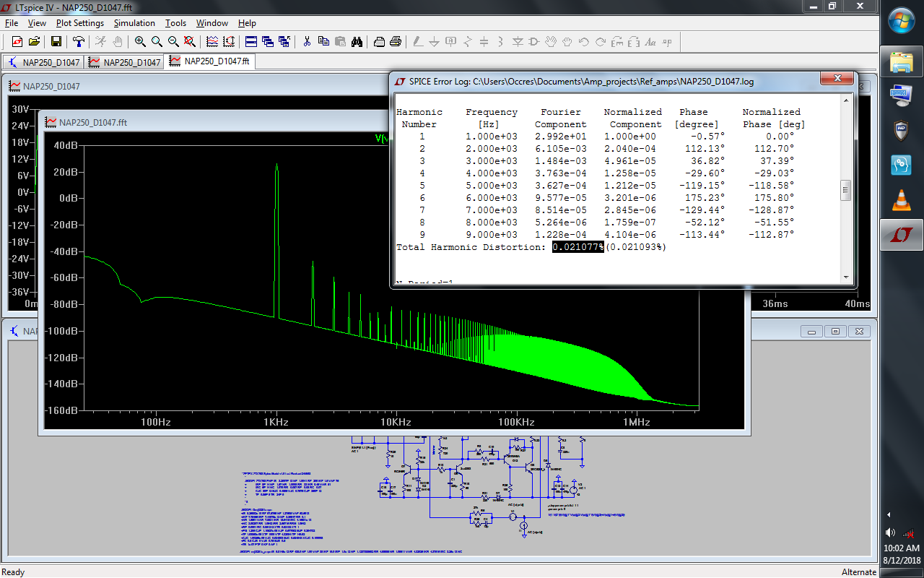Click the Cut scissors icon
Viewport: 924px width, 578px height.
tap(307, 41)
